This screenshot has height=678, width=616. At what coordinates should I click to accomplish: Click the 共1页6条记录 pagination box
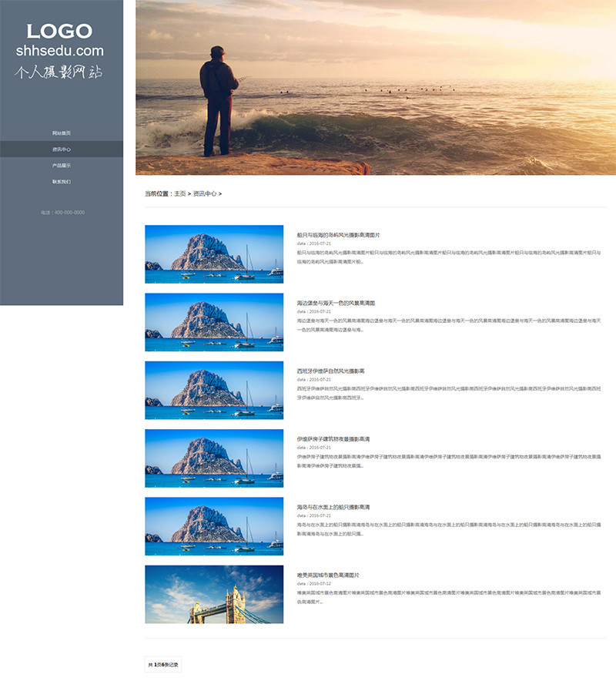click(x=162, y=664)
